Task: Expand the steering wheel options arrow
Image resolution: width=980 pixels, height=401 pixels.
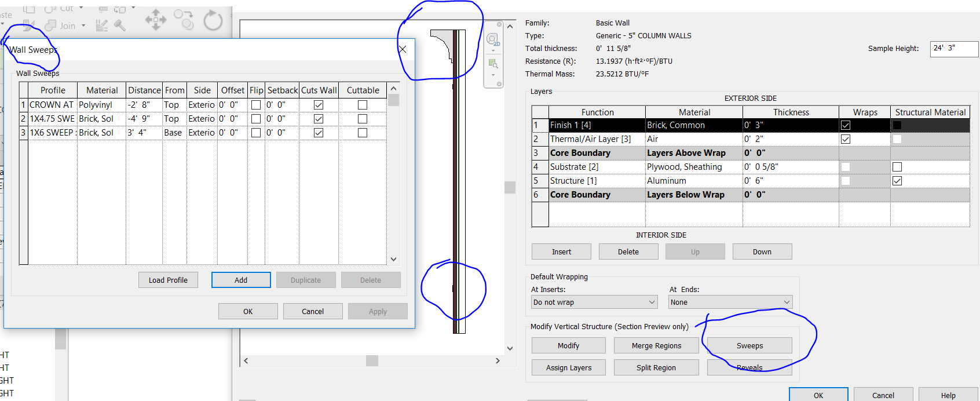Action: [x=493, y=51]
